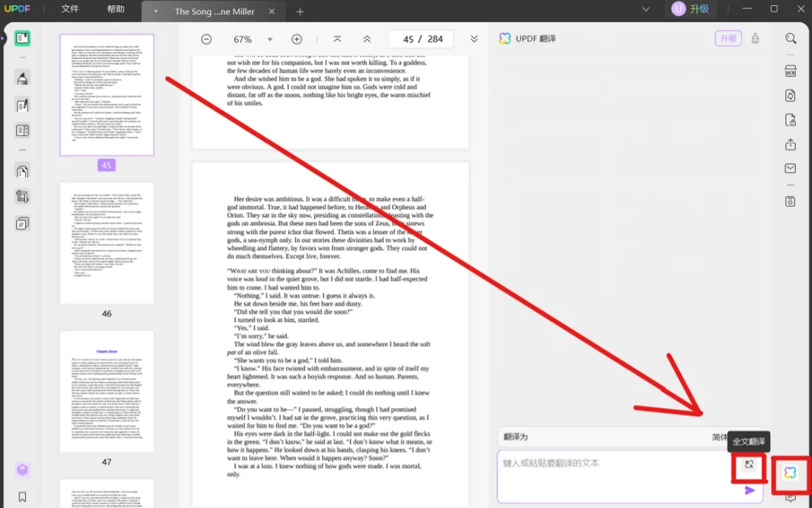Open the Edit PDF tool
Screen dimensions: 812x508
(x=22, y=105)
